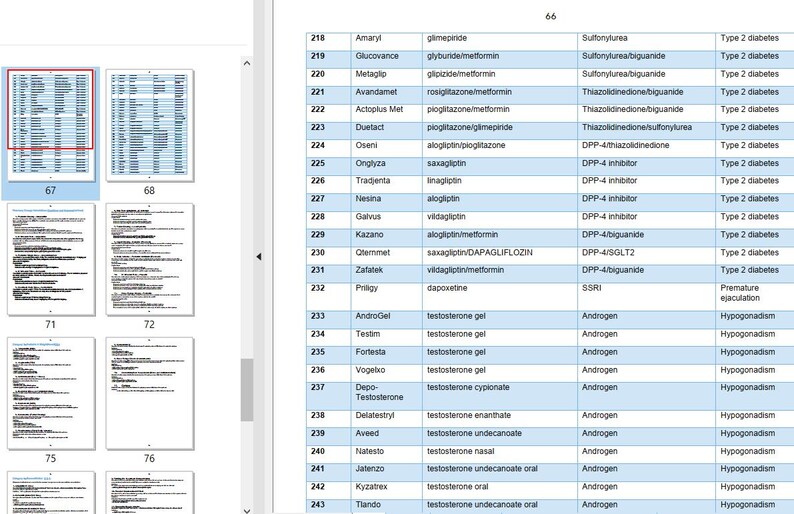Screen dimensions: 794x514
Task: Click the Galvus cell
Action: click(386, 220)
